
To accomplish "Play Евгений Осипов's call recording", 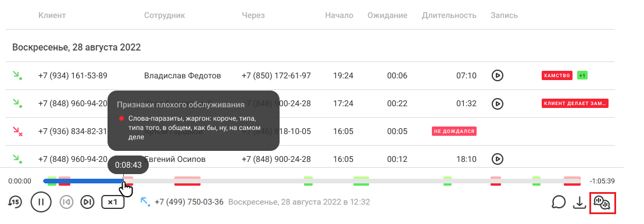I will click(498, 159).
